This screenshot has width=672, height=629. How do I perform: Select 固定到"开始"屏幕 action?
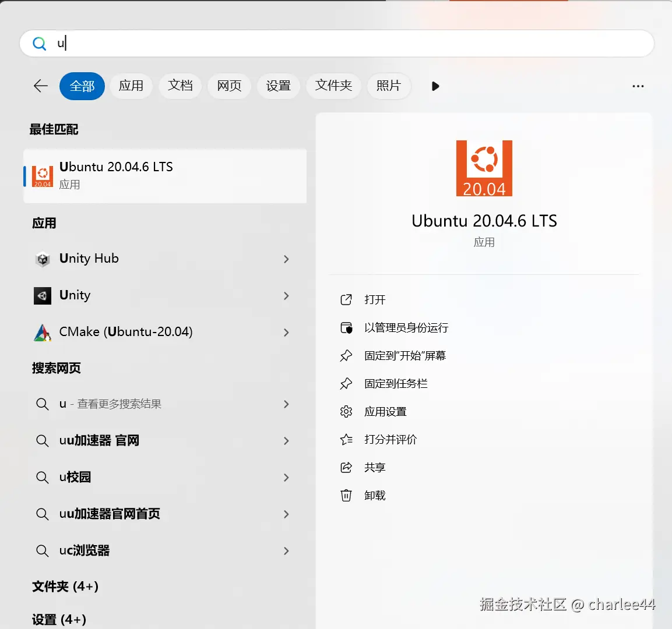(x=403, y=355)
